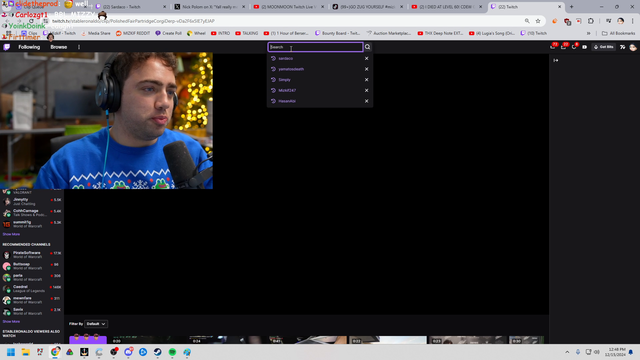Open Buttsoap recommended channel
The image size is (640, 360).
coord(32,266)
